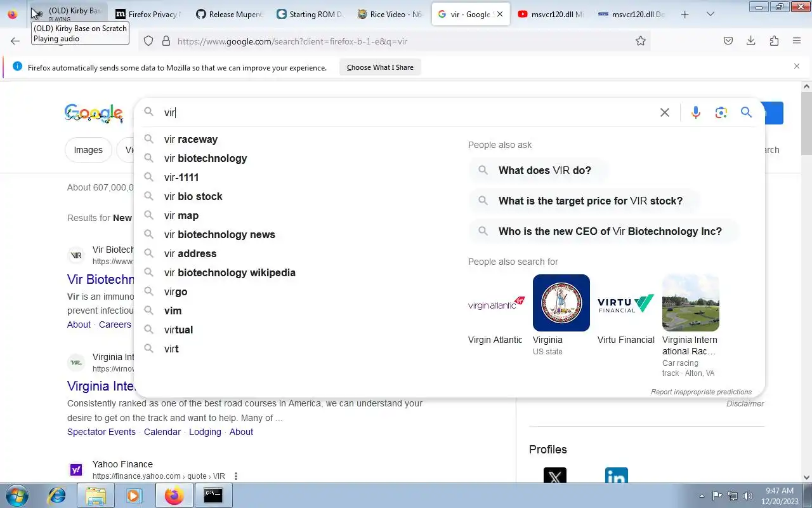Open the Extensions puzzle icon
This screenshot has height=508, width=812.
(x=774, y=41)
